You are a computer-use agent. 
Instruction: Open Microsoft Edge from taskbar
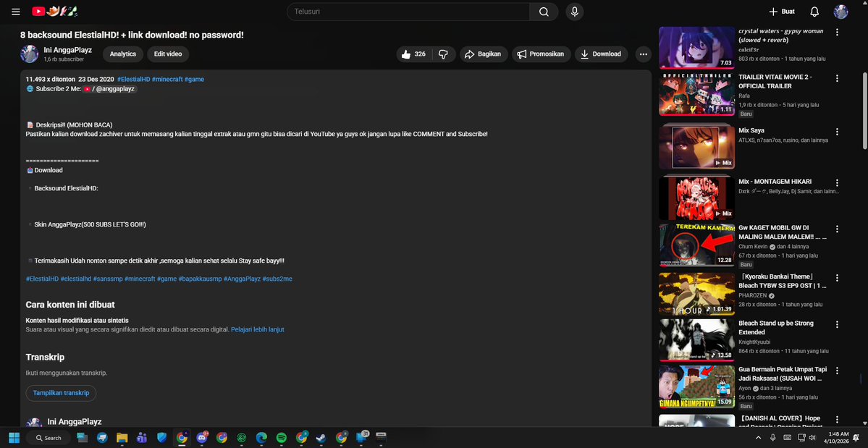point(261,438)
